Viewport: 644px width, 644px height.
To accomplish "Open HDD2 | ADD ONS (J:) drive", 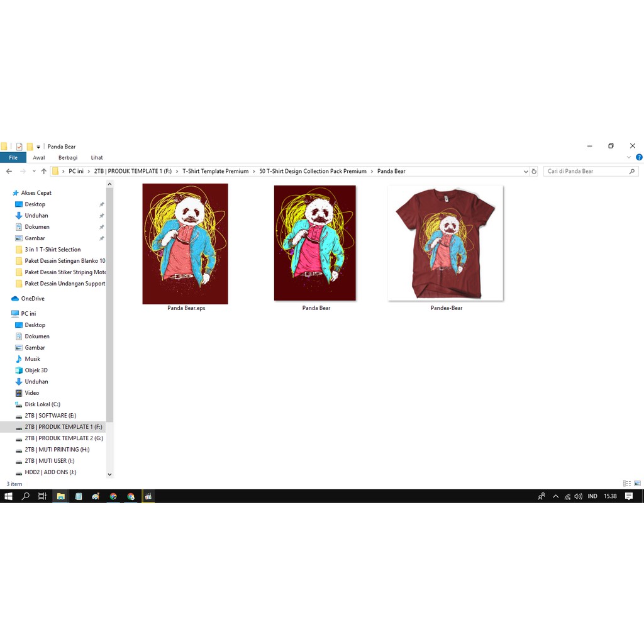I will pyautogui.click(x=50, y=472).
